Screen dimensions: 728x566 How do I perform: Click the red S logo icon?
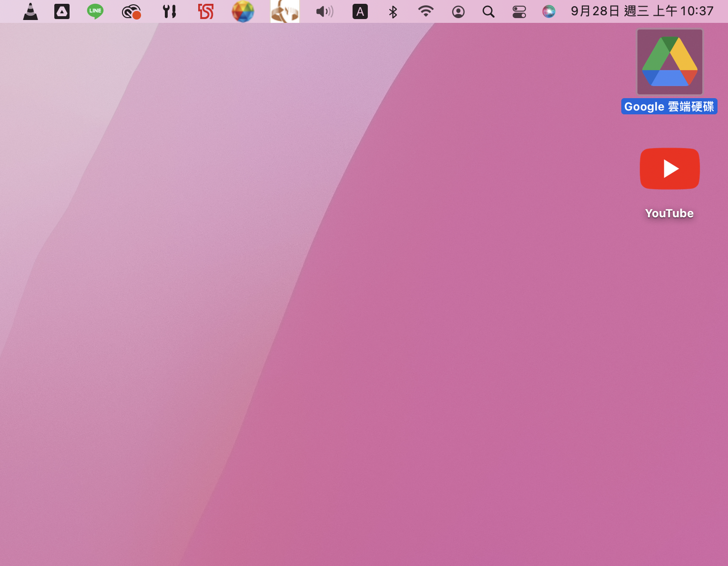[206, 11]
